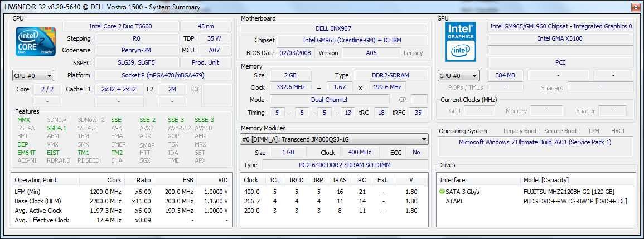Click the GPU memory 384 MB field
The image size is (644, 239).
(505, 76)
